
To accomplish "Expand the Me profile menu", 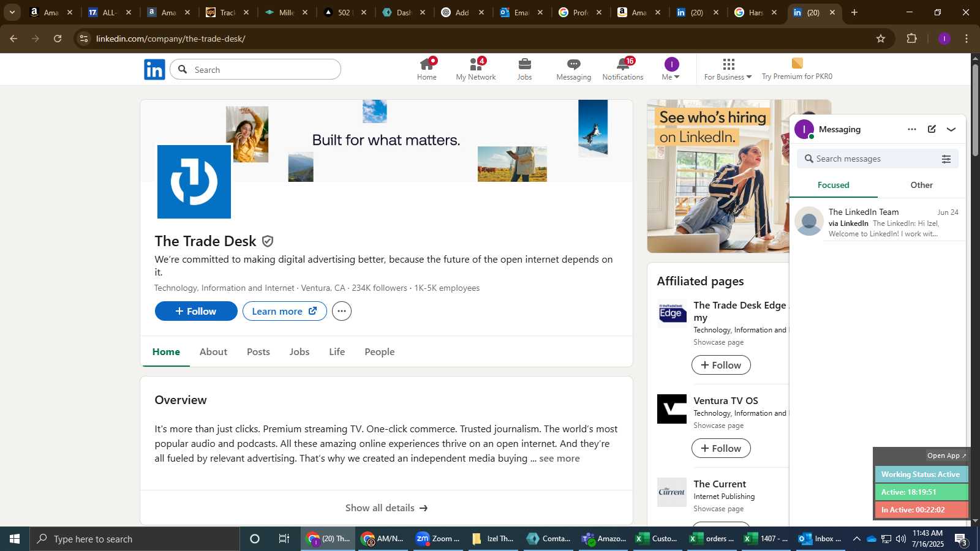I will [x=671, y=69].
